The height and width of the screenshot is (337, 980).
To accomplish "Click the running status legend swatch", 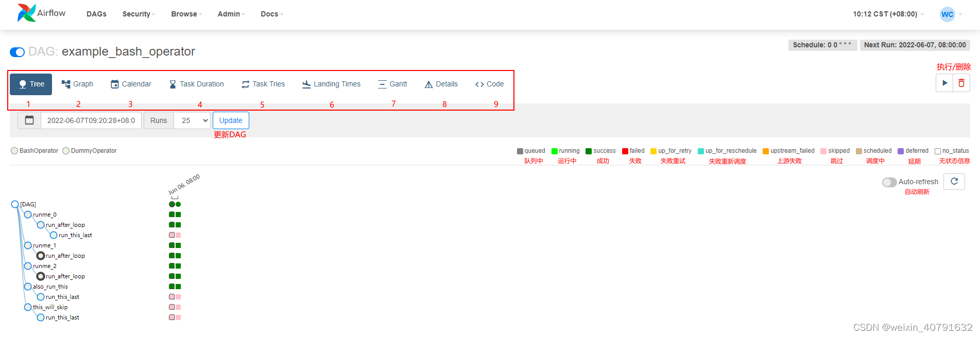I will 555,151.
